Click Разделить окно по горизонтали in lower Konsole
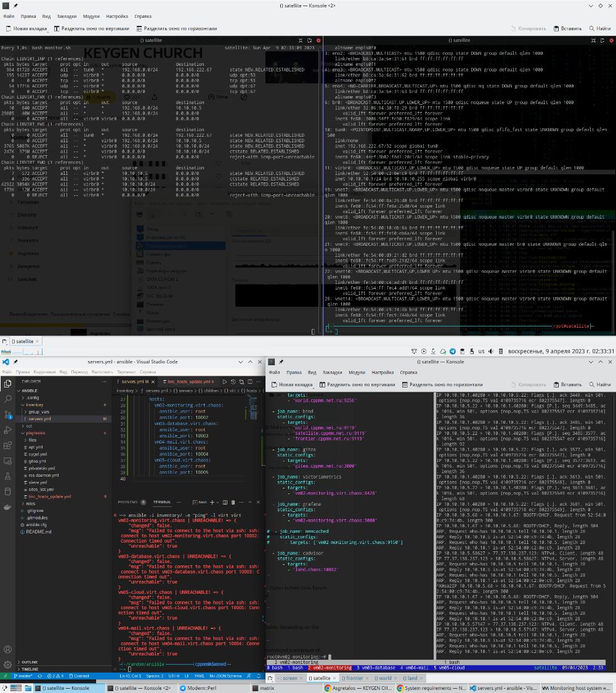 coord(442,384)
